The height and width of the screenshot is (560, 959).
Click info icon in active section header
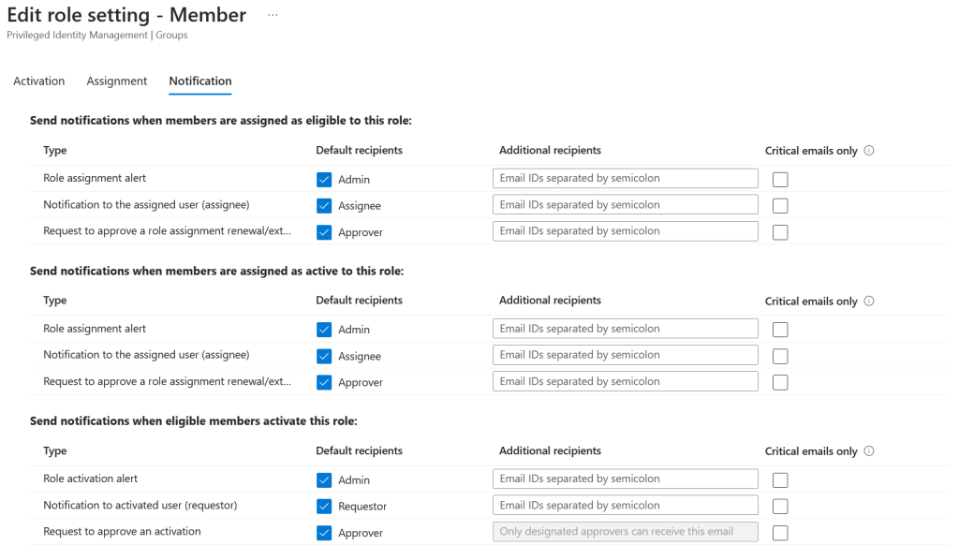869,301
